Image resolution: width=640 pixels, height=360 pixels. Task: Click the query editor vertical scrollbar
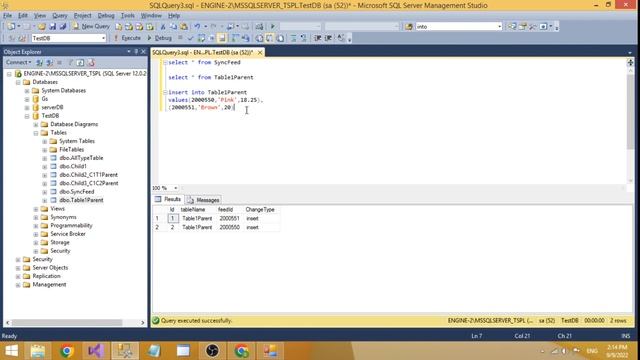pyautogui.click(x=630, y=112)
